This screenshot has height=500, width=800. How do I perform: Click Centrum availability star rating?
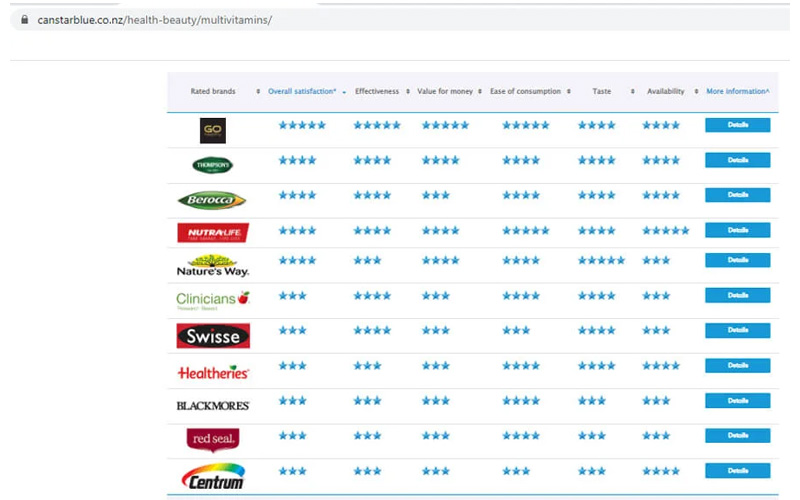coord(661,471)
